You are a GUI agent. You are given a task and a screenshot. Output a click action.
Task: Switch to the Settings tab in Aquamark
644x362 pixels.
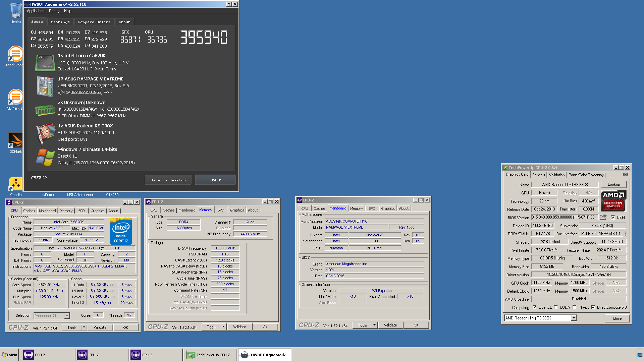pos(60,22)
